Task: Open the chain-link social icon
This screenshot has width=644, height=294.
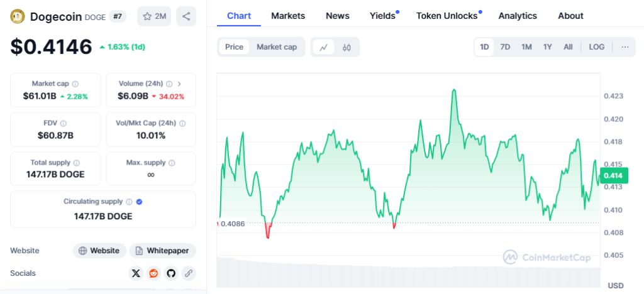Action: pyautogui.click(x=189, y=273)
